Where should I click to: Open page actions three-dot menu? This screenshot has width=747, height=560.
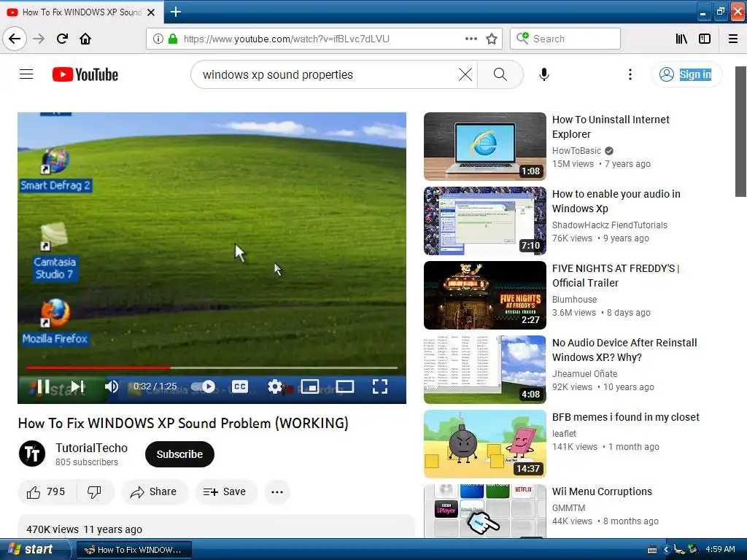pyautogui.click(x=471, y=39)
